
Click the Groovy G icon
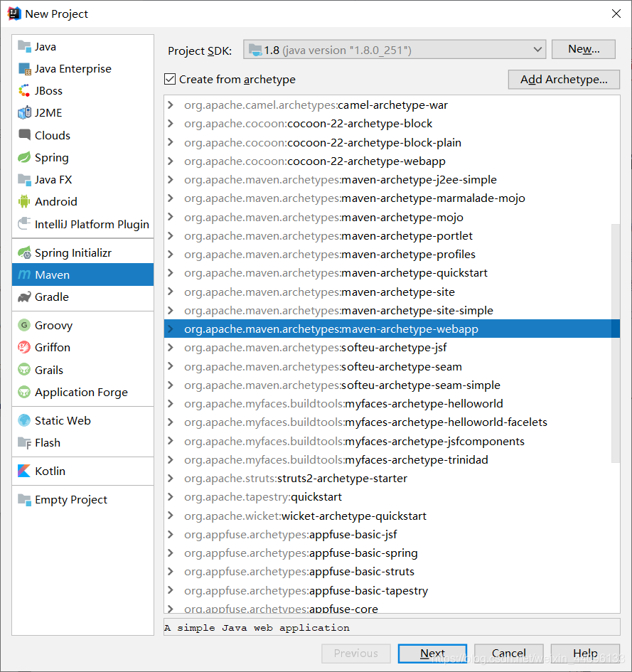click(24, 325)
